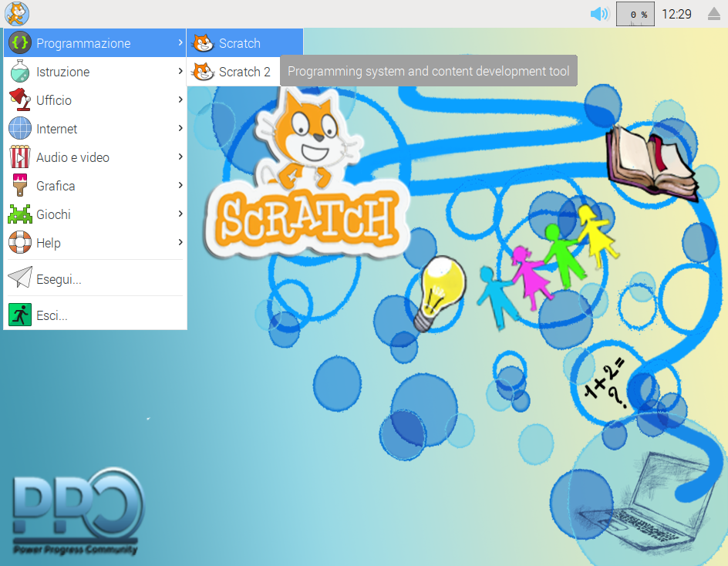Open the Grafica menu category
728x566 pixels.
tap(95, 185)
